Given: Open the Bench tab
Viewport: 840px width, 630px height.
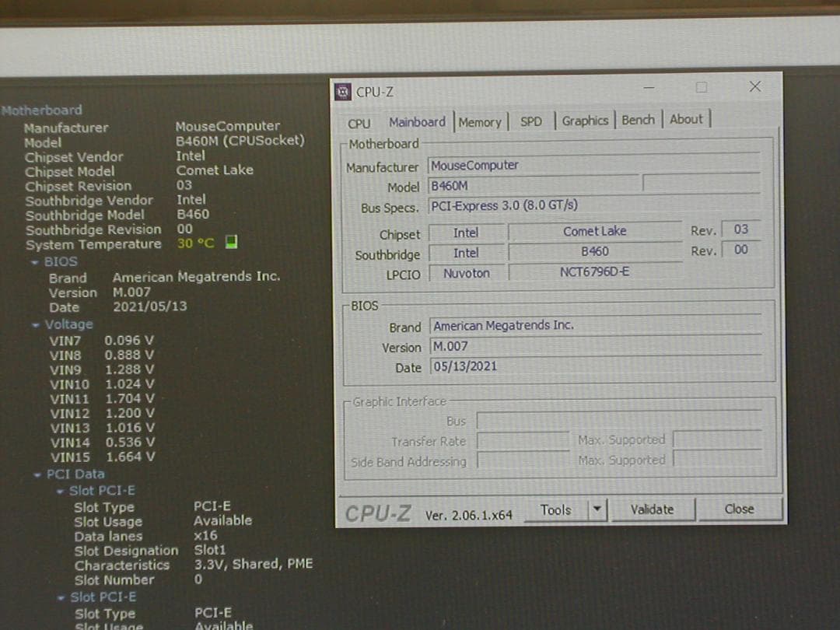Looking at the screenshot, I should tap(638, 119).
